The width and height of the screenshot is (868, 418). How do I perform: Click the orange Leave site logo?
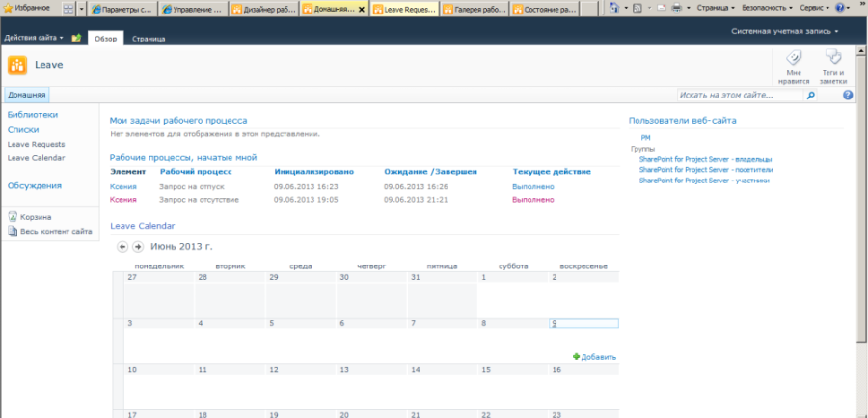coord(17,66)
